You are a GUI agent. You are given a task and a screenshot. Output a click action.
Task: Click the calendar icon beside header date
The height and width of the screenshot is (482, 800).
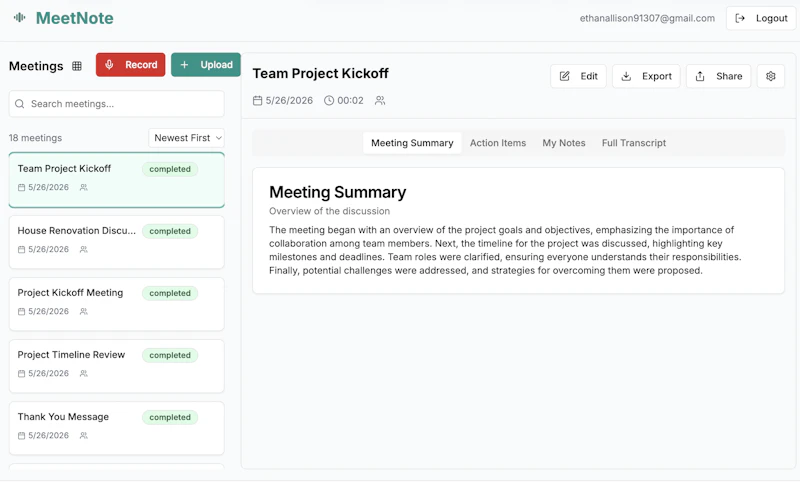click(258, 100)
